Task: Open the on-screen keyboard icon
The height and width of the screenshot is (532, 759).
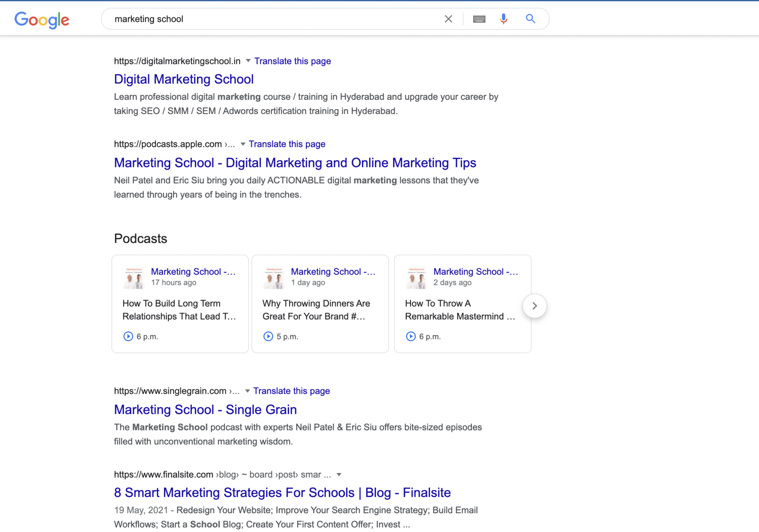Action: 479,19
